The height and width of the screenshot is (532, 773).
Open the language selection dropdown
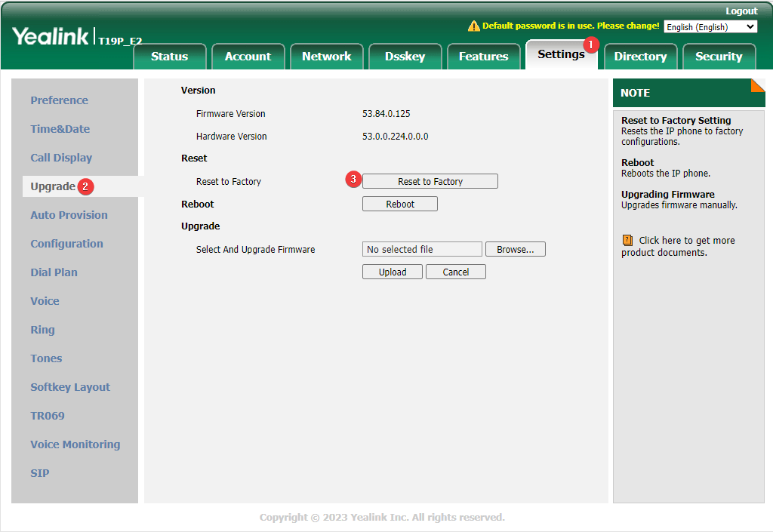[710, 27]
